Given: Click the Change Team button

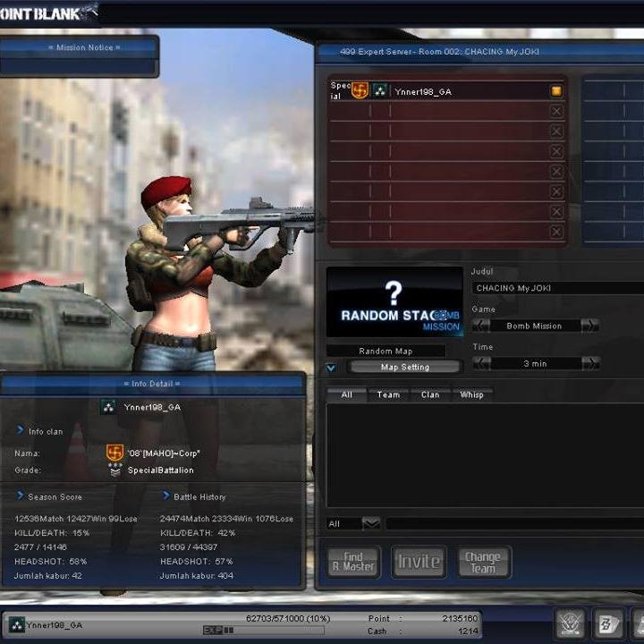Looking at the screenshot, I should [484, 562].
